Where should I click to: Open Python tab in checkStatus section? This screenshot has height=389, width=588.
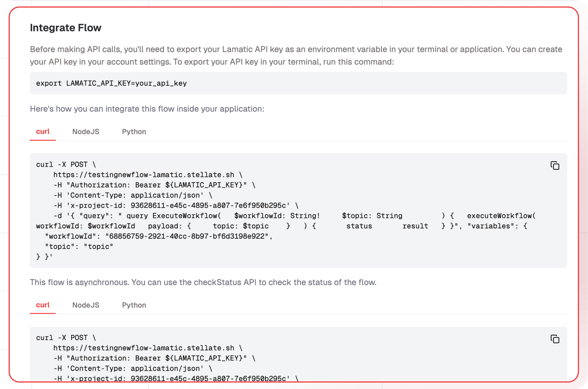click(x=134, y=305)
